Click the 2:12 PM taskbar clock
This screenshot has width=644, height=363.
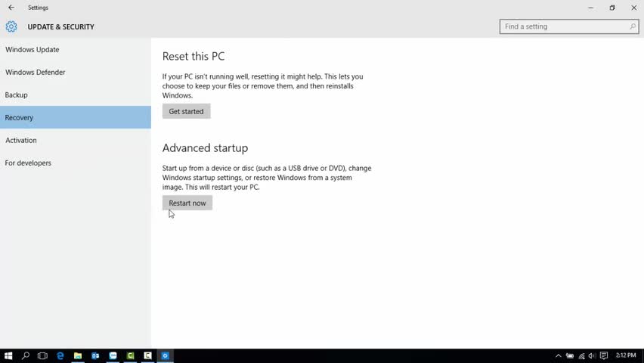[626, 355]
